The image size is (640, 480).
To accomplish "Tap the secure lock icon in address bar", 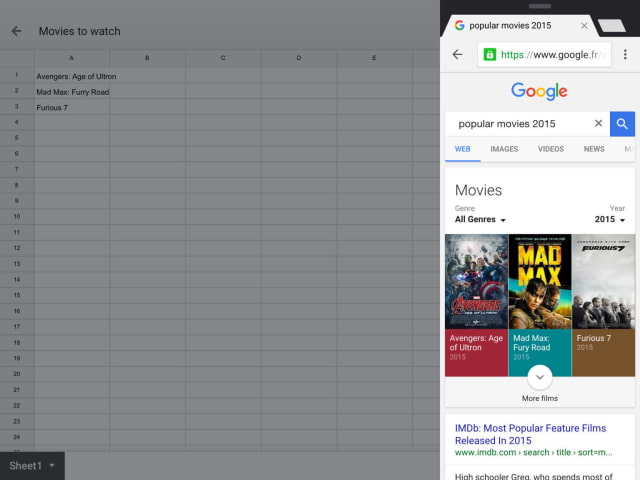I will [x=489, y=55].
